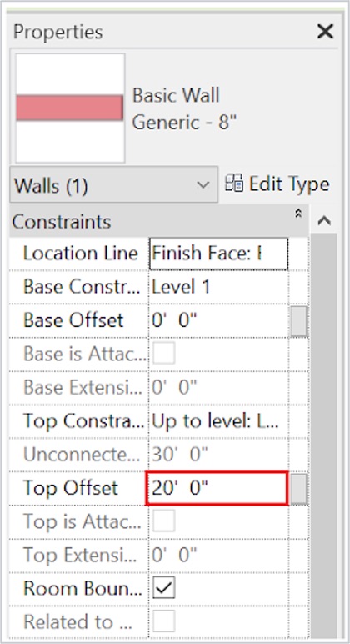Click the Top Offset 20' 0" field

[217, 488]
